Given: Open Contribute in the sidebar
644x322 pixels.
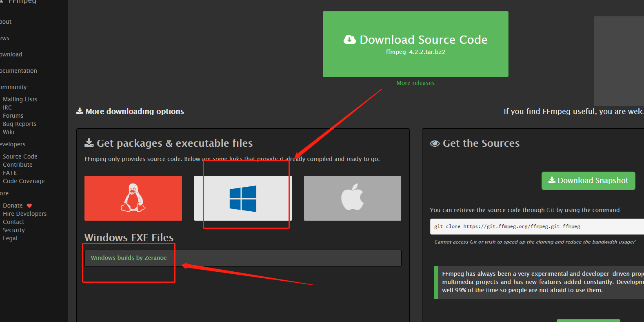Looking at the screenshot, I should 18,165.
